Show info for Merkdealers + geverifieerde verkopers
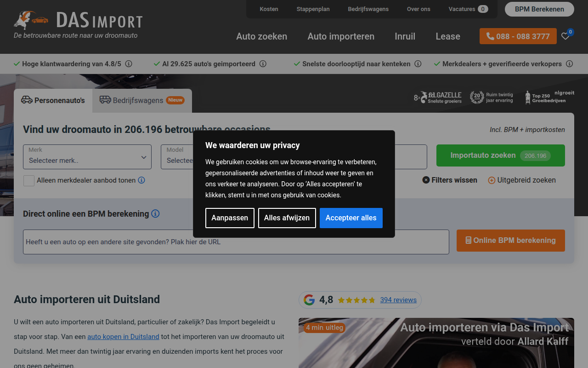Screen dimensions: 588x368 [570, 64]
